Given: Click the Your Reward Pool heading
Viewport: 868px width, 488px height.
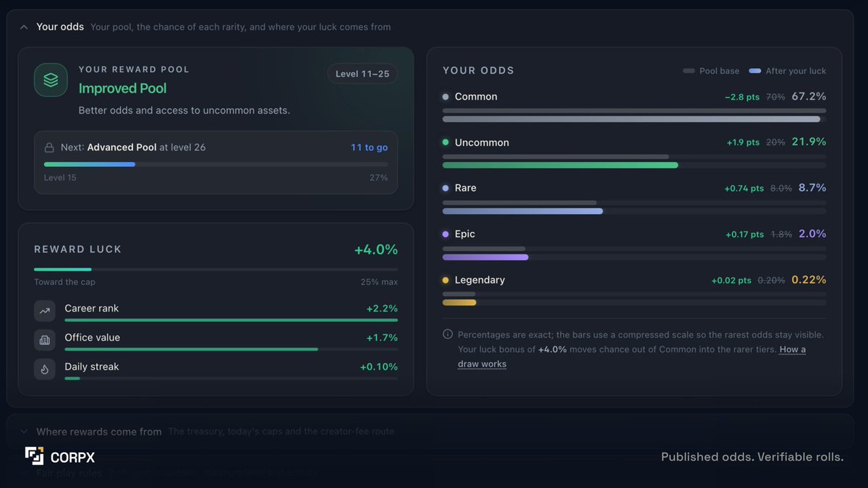Looking at the screenshot, I should 134,69.
